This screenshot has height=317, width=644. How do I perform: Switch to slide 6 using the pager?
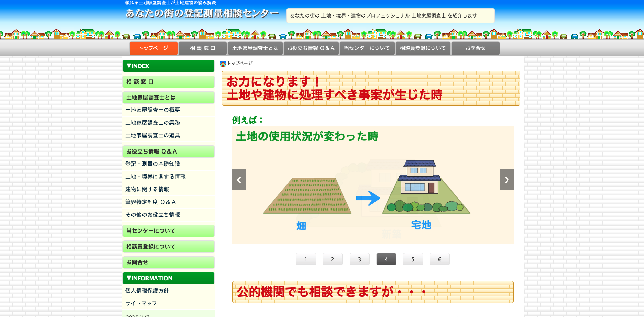tap(440, 259)
